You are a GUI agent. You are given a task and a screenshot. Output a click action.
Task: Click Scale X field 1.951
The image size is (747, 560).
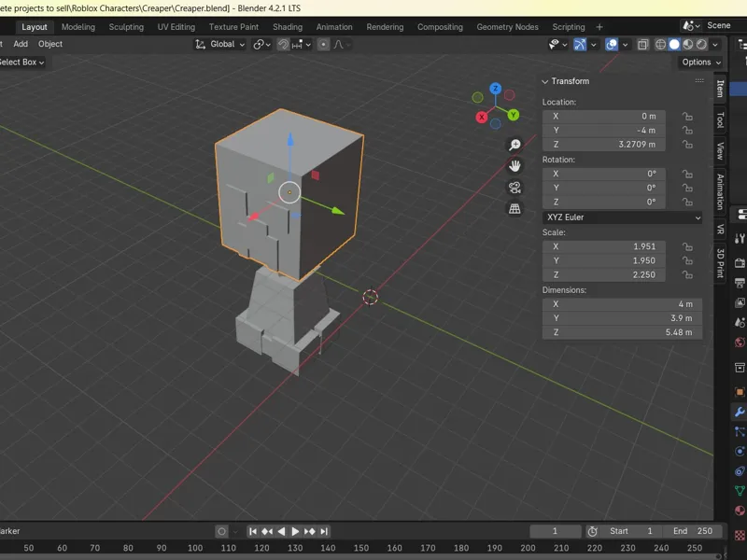coord(603,246)
